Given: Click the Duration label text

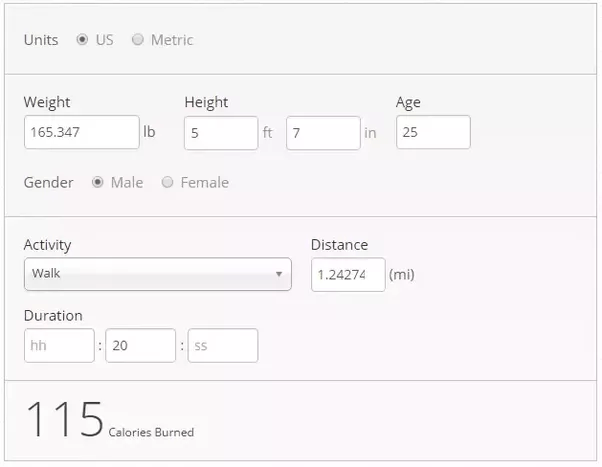Looking at the screenshot, I should 53,315.
